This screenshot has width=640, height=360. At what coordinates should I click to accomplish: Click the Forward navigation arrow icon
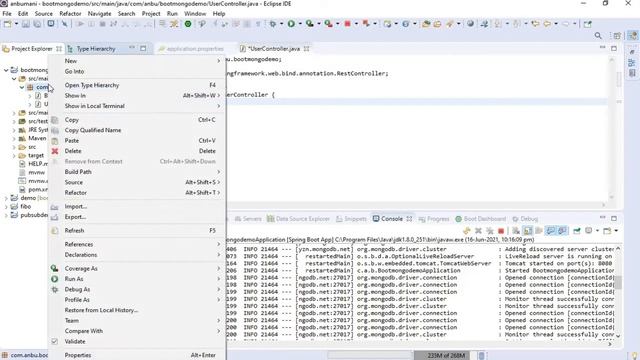pos(566,24)
